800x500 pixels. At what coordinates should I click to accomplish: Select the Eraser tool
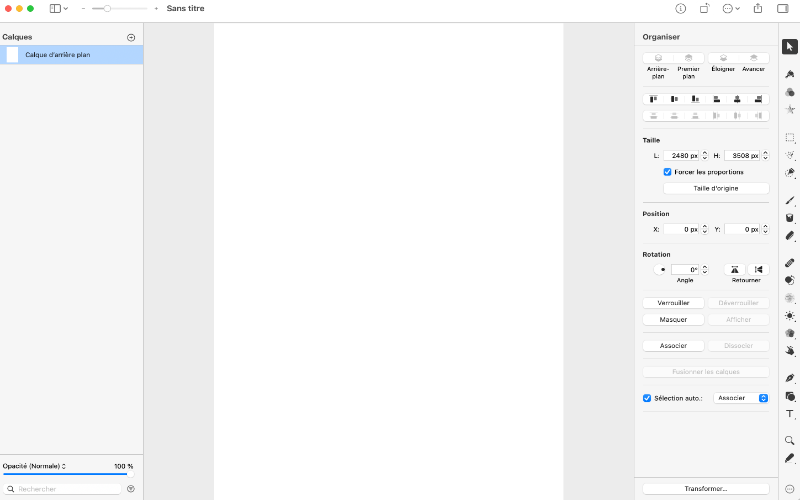tap(789, 236)
